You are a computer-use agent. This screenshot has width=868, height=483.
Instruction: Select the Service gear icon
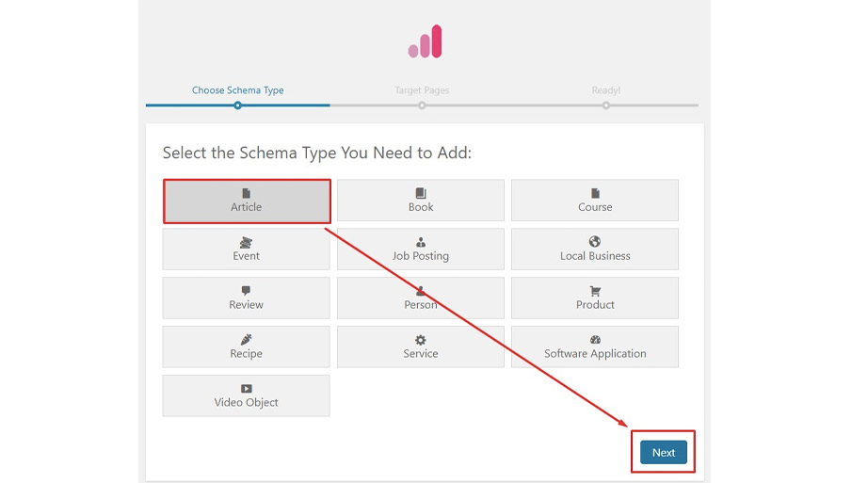(421, 340)
